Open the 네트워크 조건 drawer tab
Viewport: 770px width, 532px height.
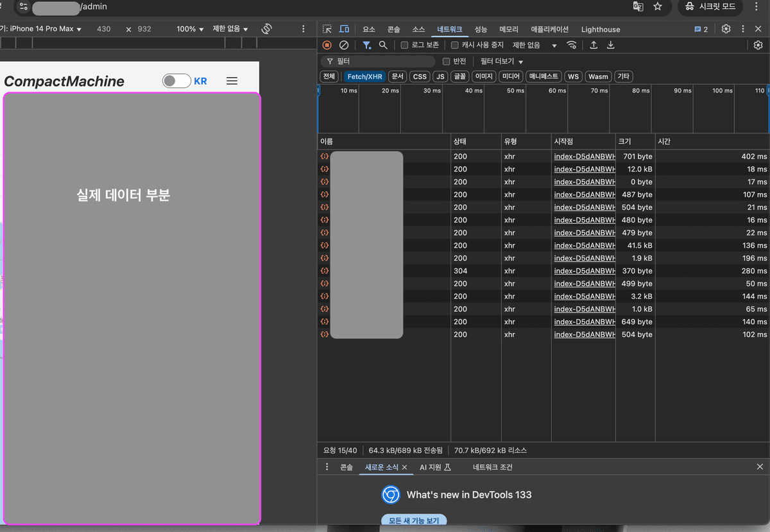(493, 467)
